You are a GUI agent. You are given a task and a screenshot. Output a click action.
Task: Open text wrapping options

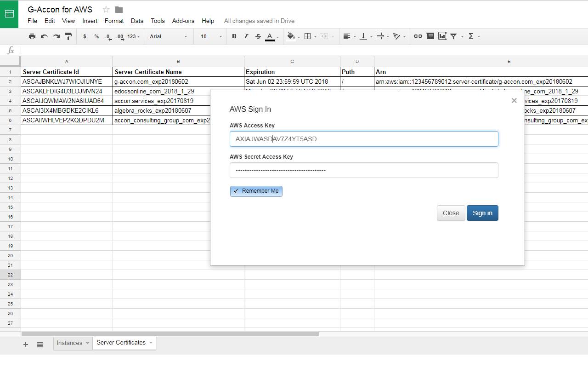click(x=380, y=36)
